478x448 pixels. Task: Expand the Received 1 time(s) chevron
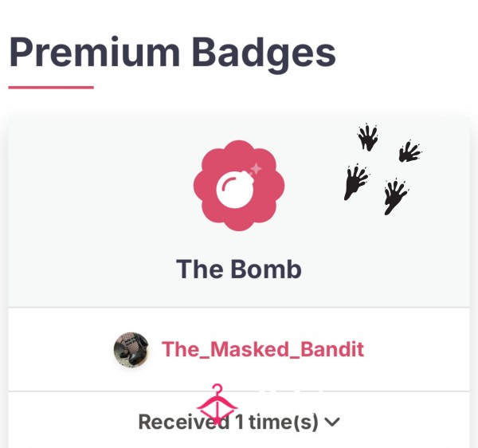(x=332, y=422)
